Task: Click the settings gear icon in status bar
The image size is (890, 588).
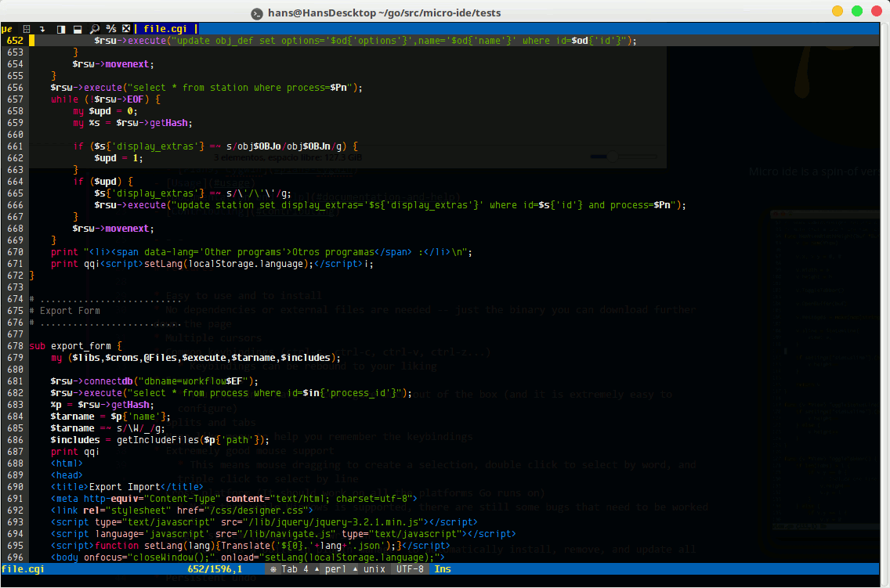Action: click(273, 569)
